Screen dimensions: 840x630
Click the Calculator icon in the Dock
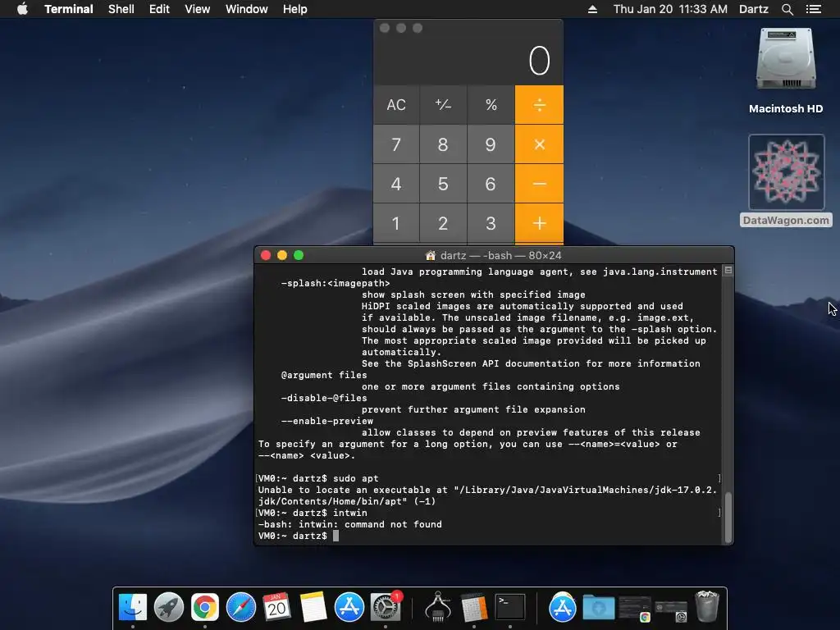tap(474, 608)
